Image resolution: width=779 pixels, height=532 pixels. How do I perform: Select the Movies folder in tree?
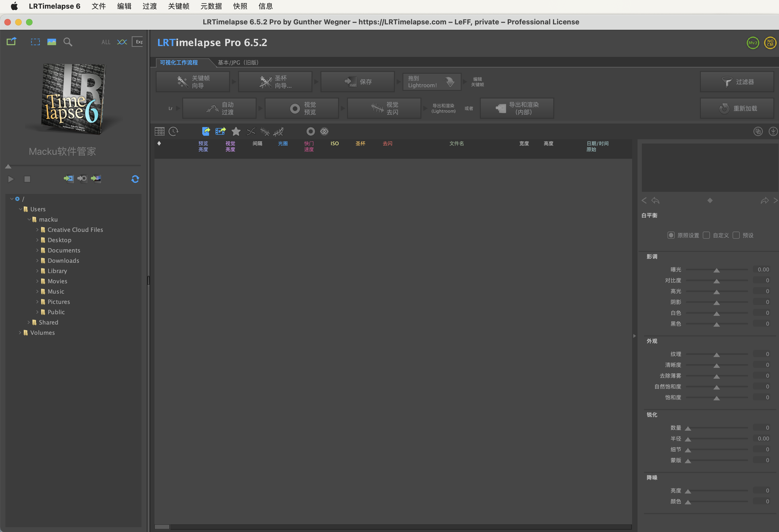[x=57, y=281]
